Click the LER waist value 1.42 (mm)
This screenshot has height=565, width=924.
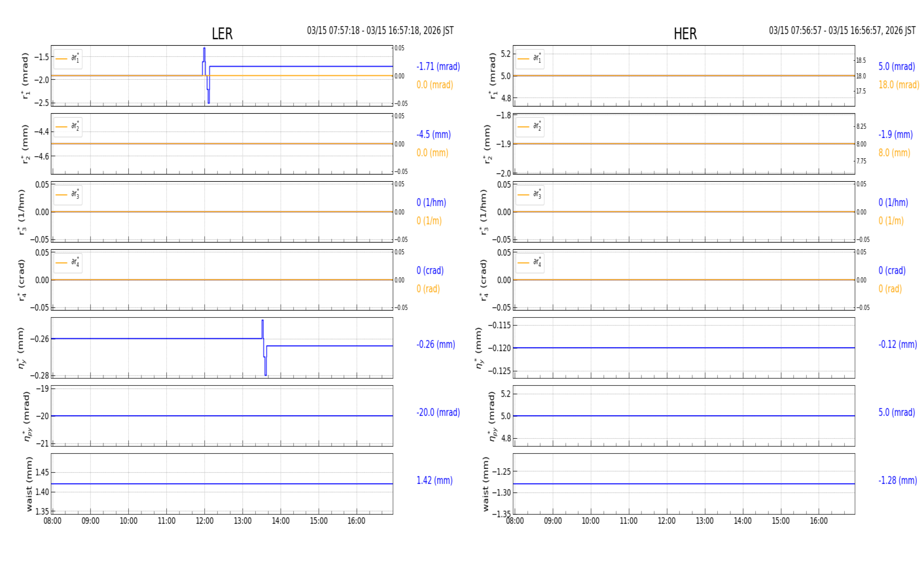[435, 481]
